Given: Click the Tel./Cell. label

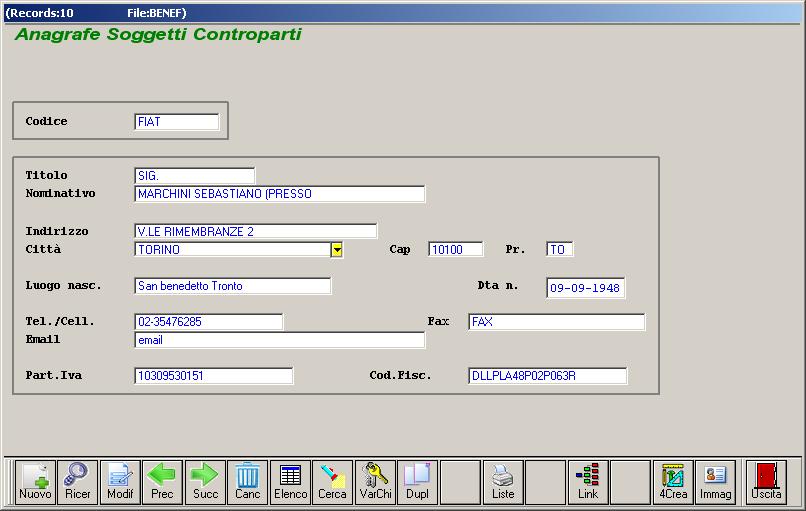Looking at the screenshot, I should (x=60, y=321).
